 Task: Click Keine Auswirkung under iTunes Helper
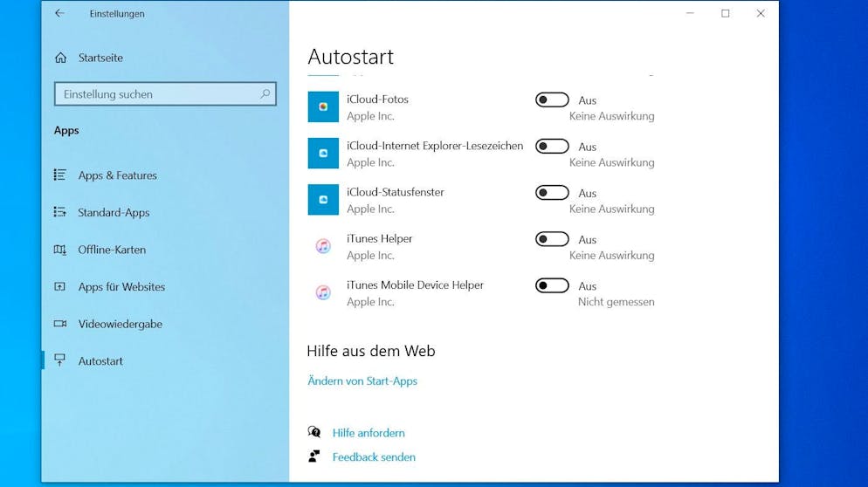pyautogui.click(x=611, y=256)
